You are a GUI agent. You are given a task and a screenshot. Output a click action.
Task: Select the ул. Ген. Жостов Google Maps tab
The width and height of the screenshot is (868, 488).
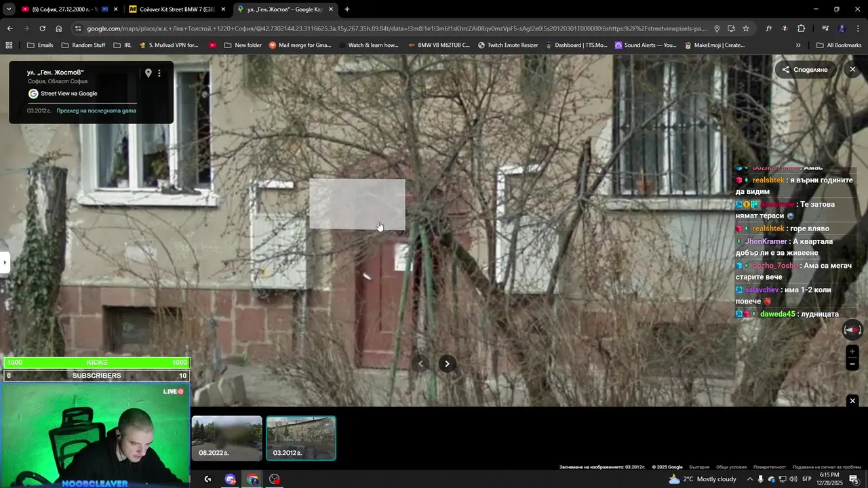285,9
